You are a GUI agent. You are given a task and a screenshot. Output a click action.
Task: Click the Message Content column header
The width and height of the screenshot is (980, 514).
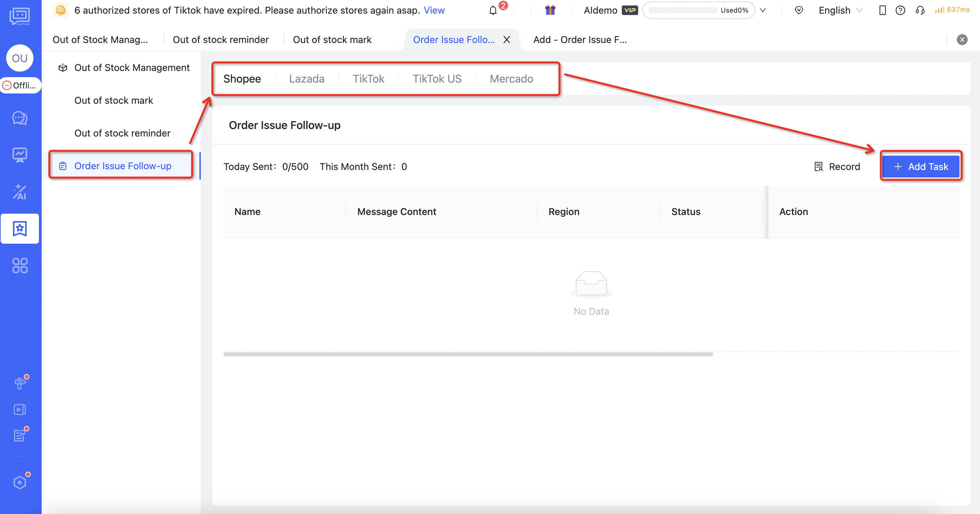(396, 211)
